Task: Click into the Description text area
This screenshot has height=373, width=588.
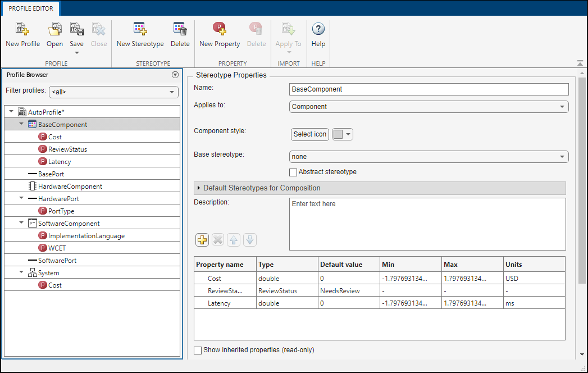Action: 427,224
